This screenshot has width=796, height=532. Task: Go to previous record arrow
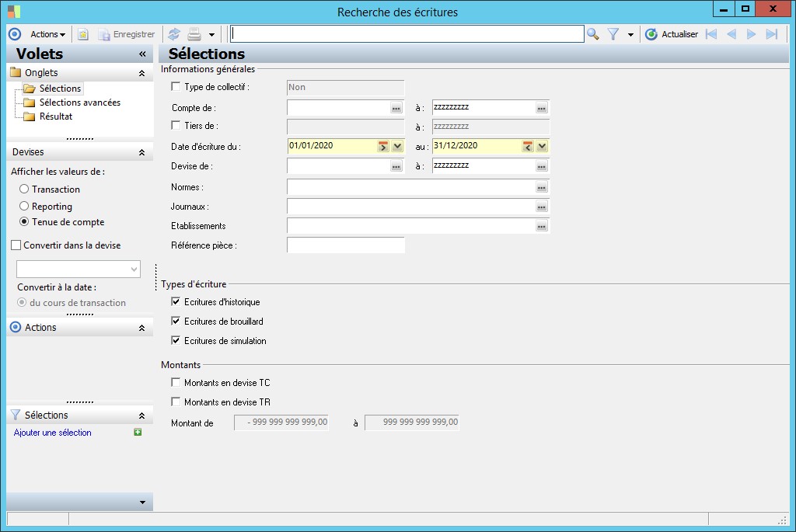coord(731,34)
